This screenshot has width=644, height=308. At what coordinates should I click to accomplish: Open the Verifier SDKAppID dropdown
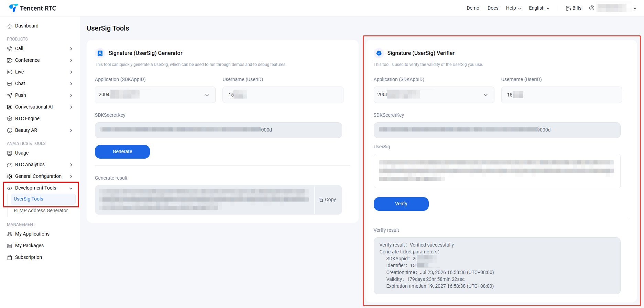click(434, 95)
